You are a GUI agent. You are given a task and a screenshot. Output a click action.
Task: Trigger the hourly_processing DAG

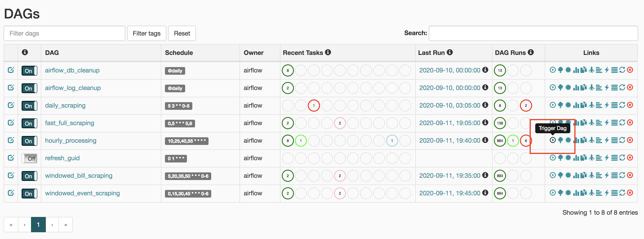553,140
